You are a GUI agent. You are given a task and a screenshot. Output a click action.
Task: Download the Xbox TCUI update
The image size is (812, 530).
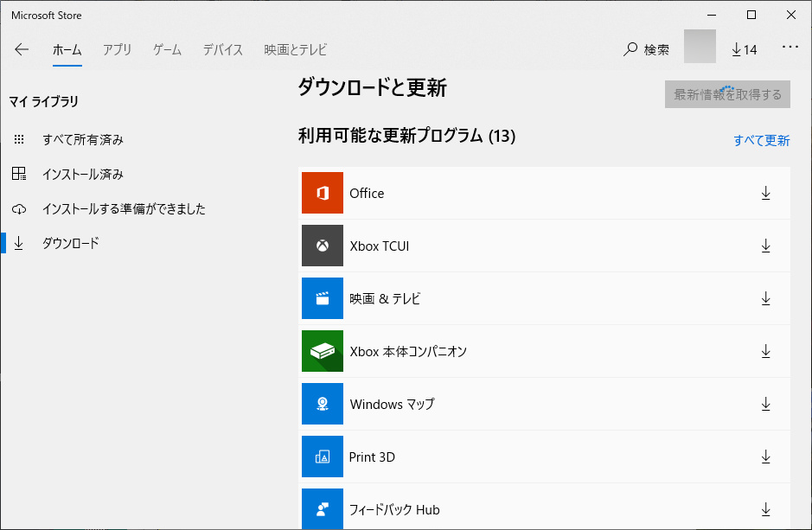click(766, 246)
